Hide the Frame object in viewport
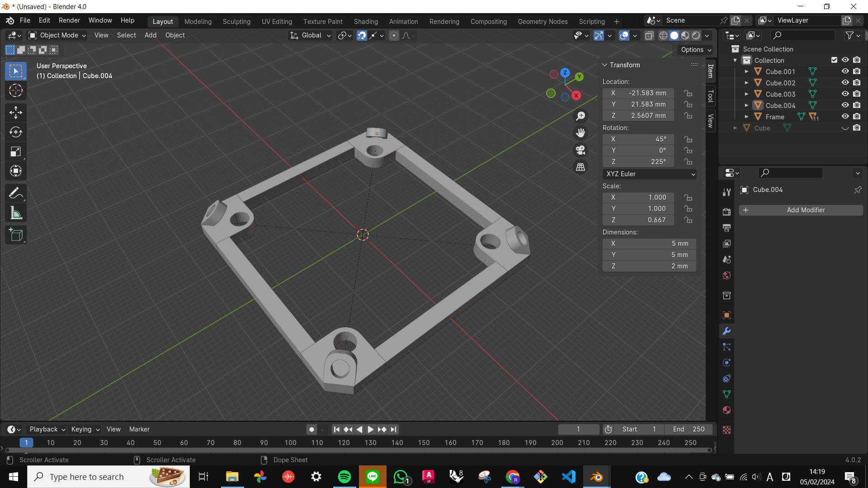868x488 pixels. 845,117
